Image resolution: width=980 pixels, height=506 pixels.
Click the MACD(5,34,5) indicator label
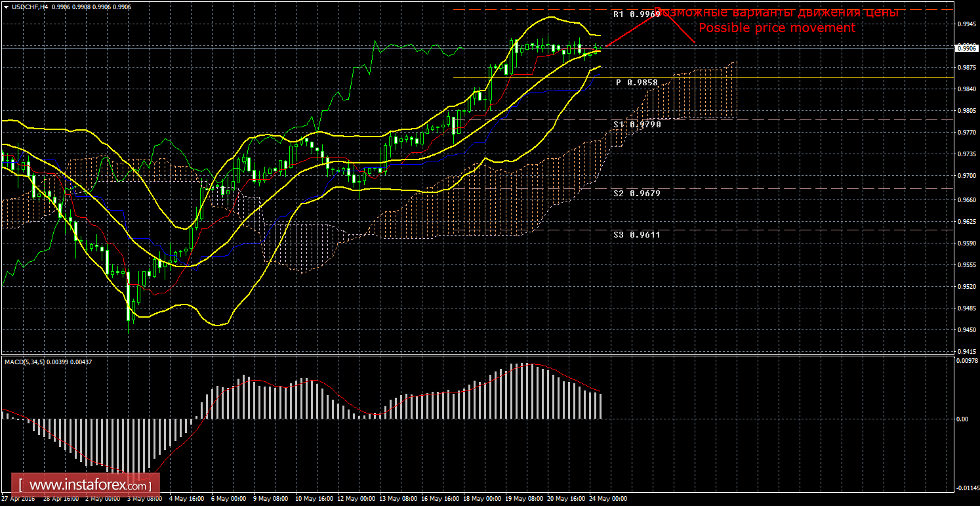[26, 362]
